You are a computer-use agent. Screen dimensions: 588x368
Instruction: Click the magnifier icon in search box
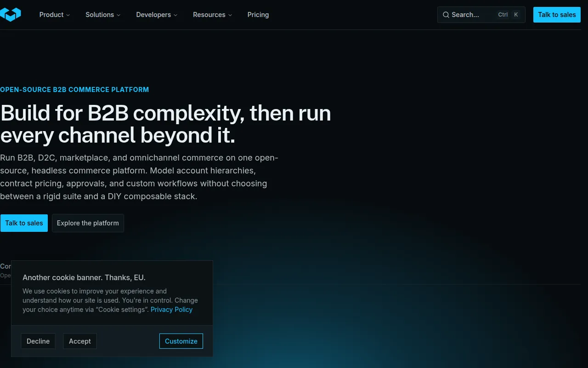(x=446, y=15)
